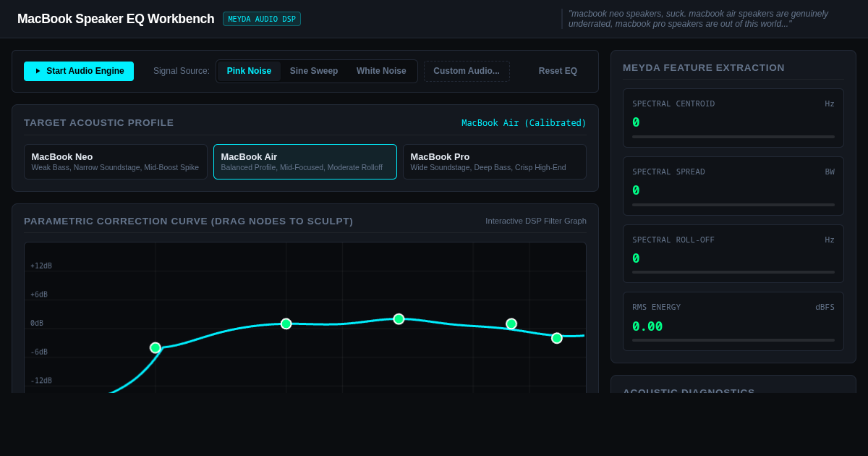The width and height of the screenshot is (868, 456).
Task: Click the Parametric Correction Curve heading
Action: [x=189, y=221]
